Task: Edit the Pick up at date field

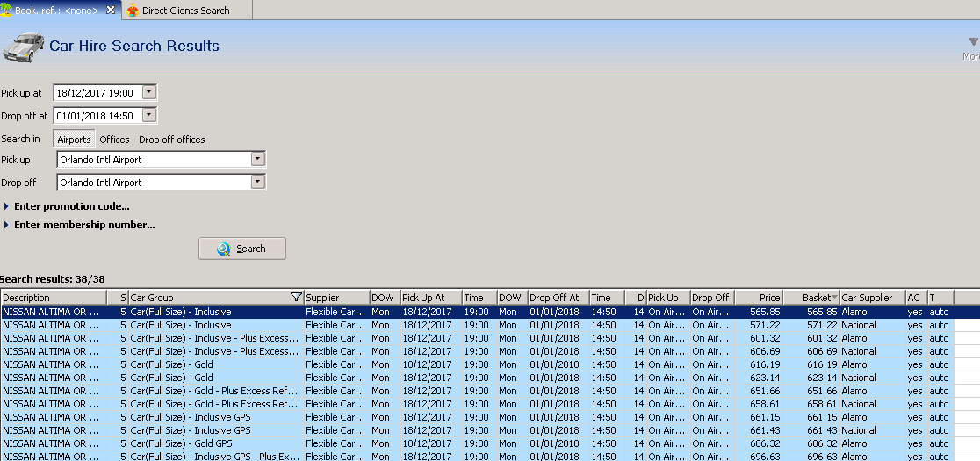Action: (98, 93)
